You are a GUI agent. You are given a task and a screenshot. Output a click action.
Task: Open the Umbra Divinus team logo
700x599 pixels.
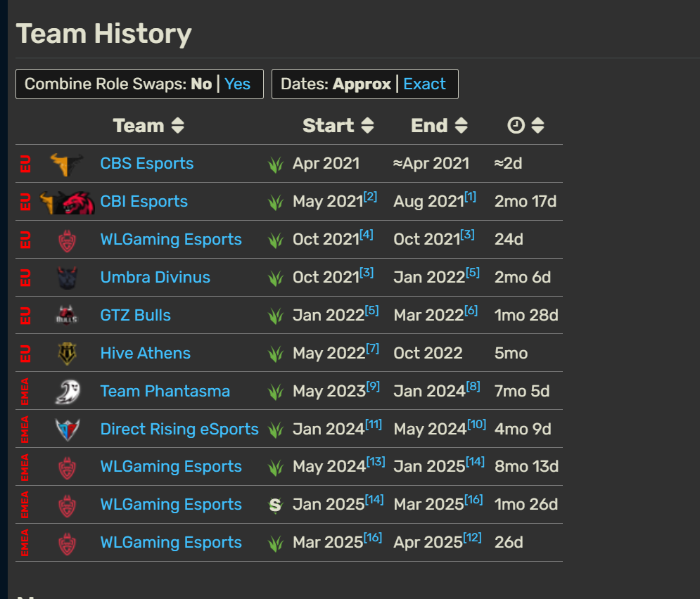point(68,278)
